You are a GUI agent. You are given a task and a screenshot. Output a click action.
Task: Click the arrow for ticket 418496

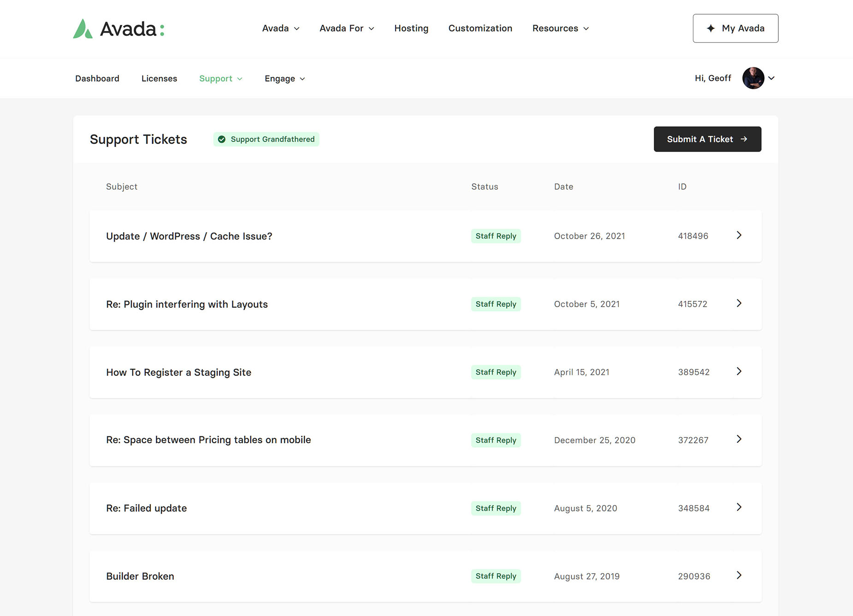(x=739, y=235)
